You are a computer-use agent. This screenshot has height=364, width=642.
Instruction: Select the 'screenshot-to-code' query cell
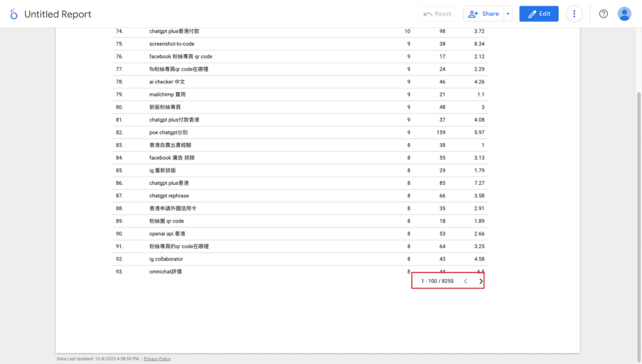pos(172,44)
